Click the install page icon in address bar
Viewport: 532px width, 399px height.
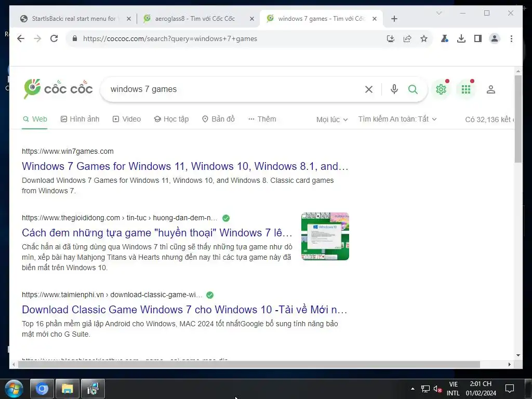tap(391, 38)
